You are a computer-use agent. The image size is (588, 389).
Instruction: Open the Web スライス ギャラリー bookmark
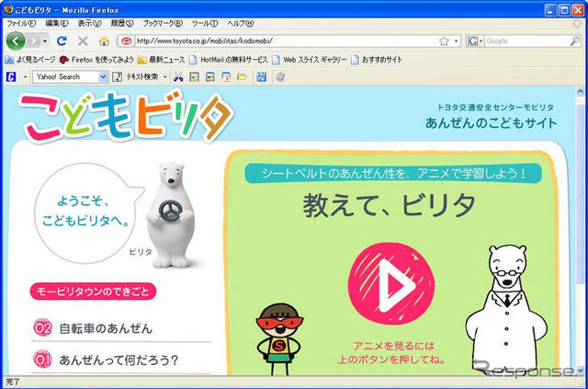coord(310,60)
